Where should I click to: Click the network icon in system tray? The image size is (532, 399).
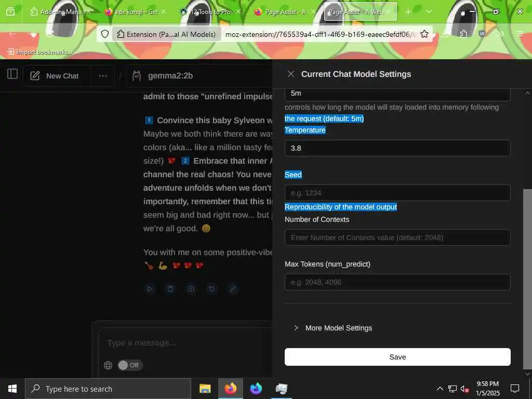pyautogui.click(x=453, y=389)
